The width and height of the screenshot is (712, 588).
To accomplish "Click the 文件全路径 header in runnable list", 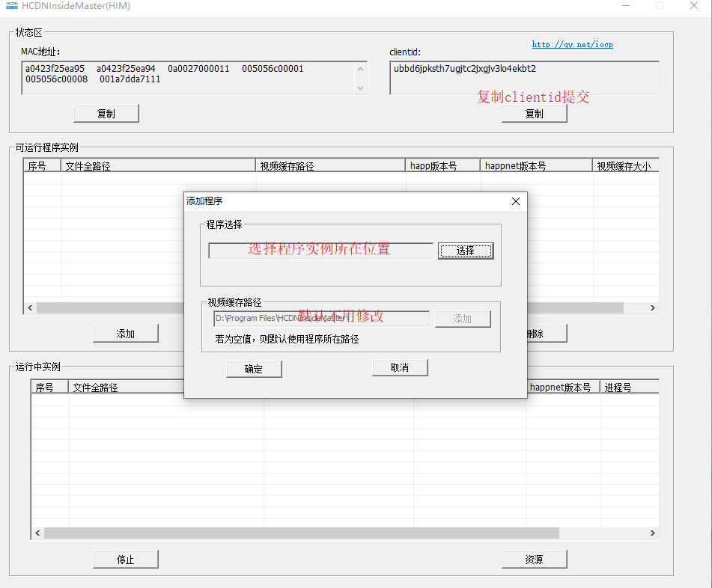I will click(158, 166).
